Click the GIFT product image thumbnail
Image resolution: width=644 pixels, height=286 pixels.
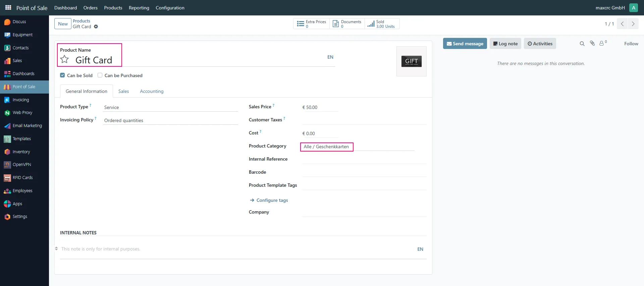tap(412, 61)
